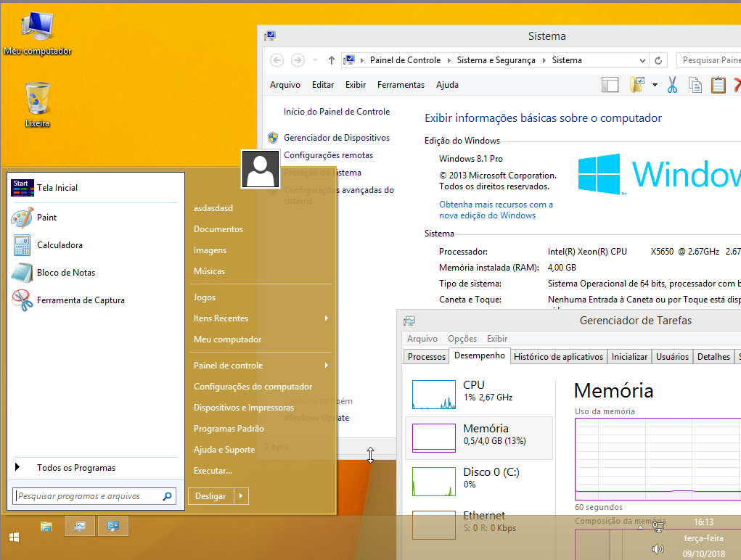This screenshot has height=560, width=741.
Task: Select Memória performance entry
Action: [x=479, y=438]
